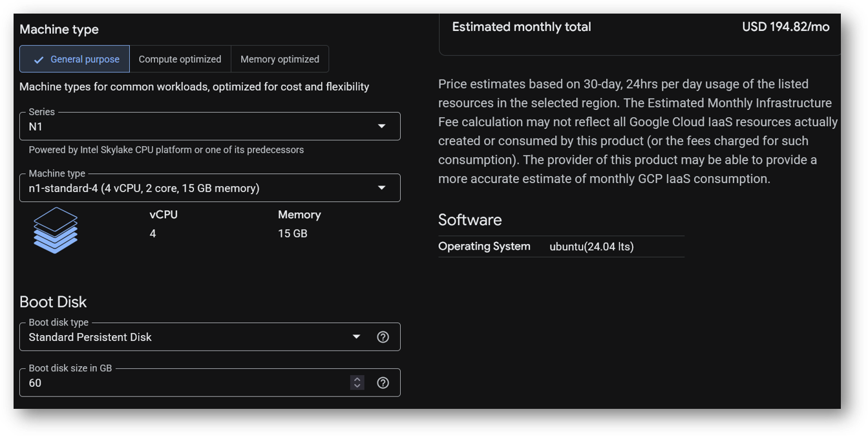Screen dimensions: 868x436
Task: Select the General purpose machine type
Action: tap(74, 59)
